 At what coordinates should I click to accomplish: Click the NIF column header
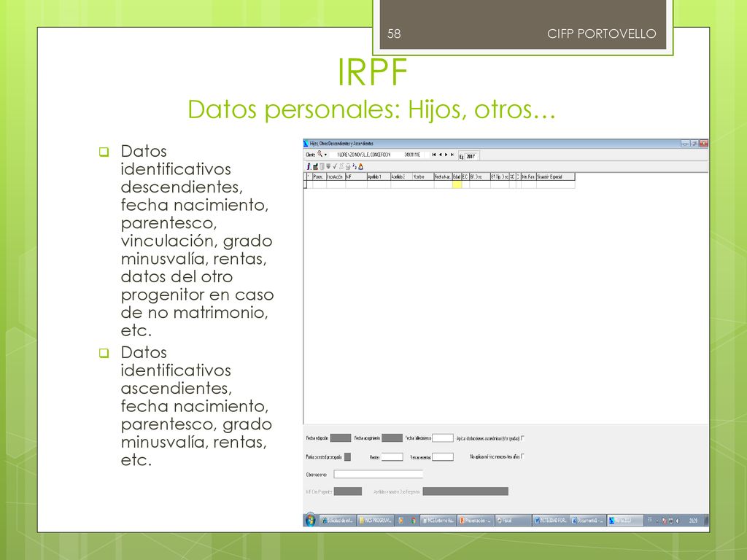[x=356, y=176]
